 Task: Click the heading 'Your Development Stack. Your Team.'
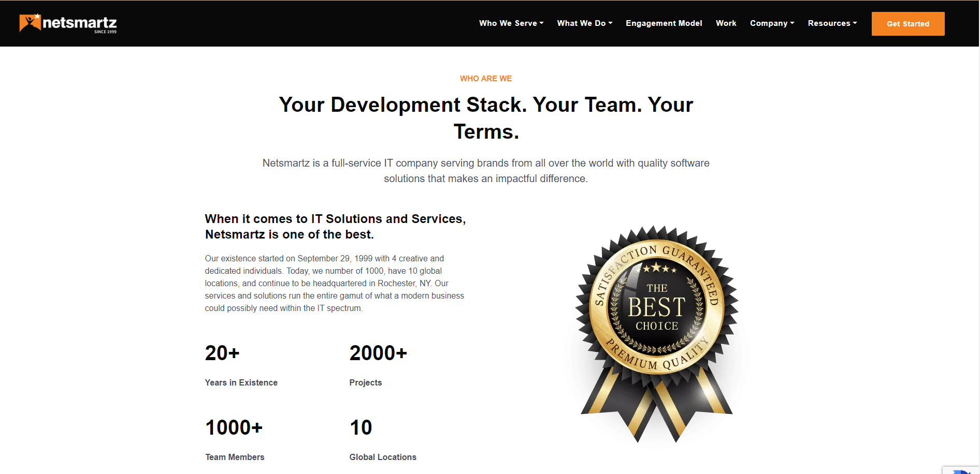486,118
